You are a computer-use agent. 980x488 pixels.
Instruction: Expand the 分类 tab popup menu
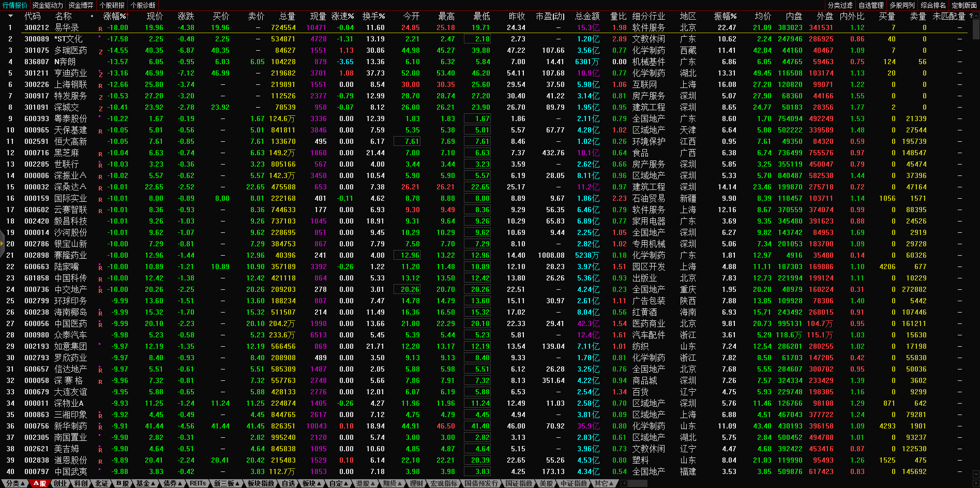[16, 483]
